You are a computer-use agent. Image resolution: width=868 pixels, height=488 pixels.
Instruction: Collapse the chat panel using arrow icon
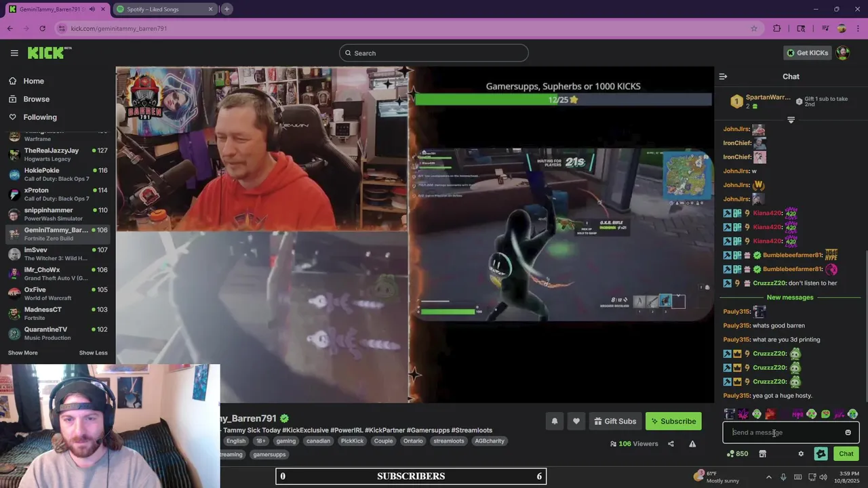(723, 77)
